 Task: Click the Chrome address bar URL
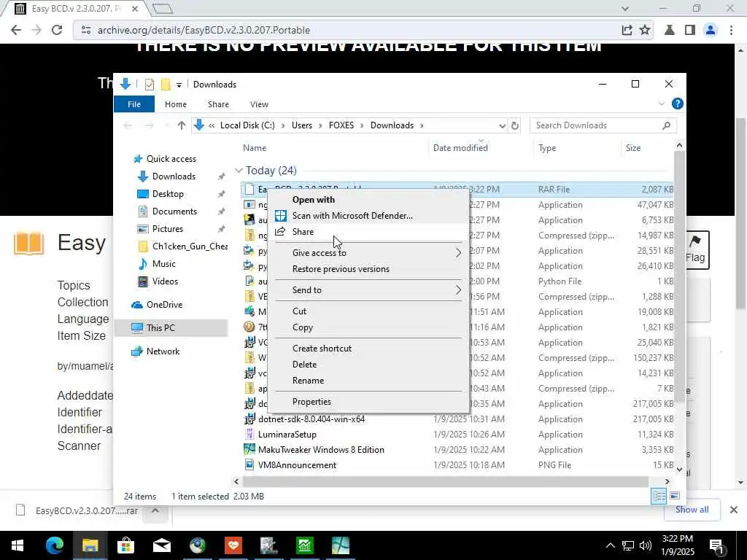(x=204, y=30)
